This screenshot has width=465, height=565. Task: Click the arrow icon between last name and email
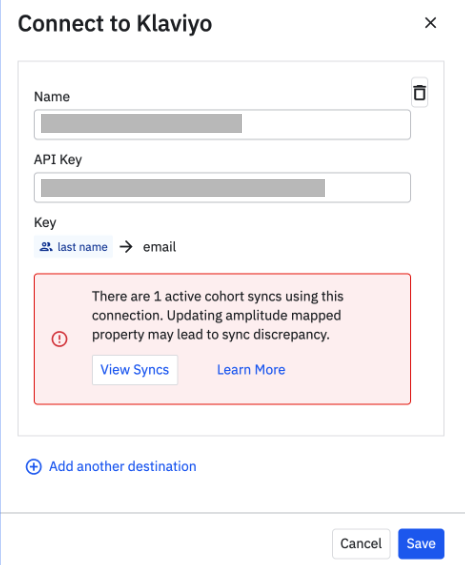(126, 247)
